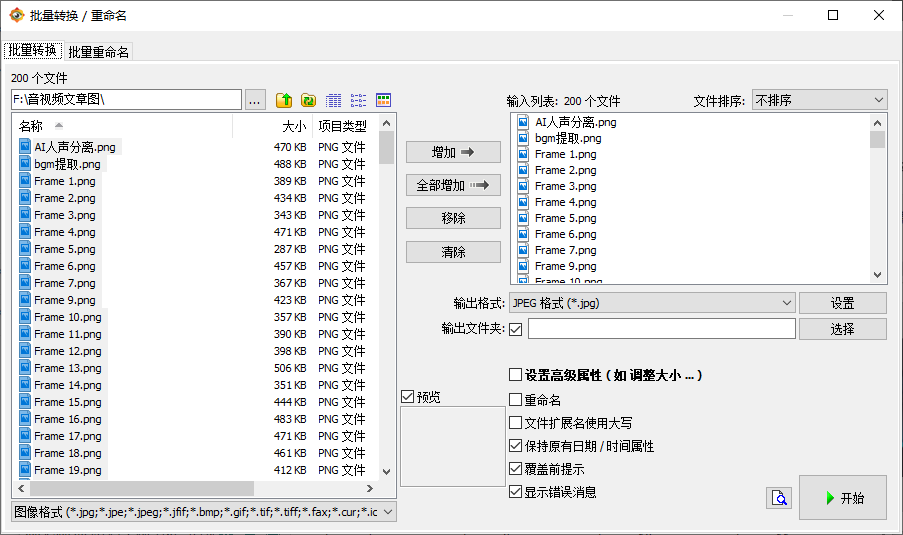Sort by the 大小 column header

[x=272, y=126]
